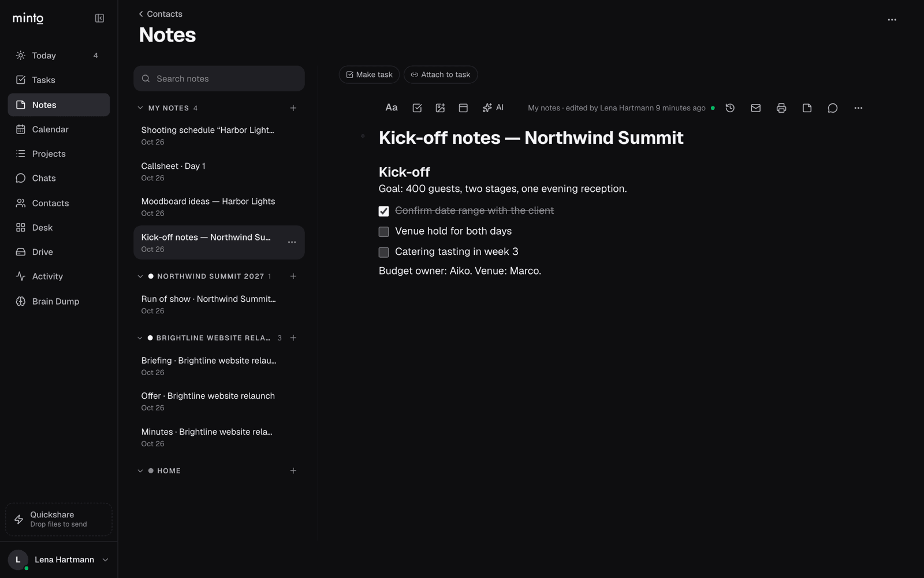Open Calendar in sidebar
The height and width of the screenshot is (578, 924).
(x=58, y=129)
